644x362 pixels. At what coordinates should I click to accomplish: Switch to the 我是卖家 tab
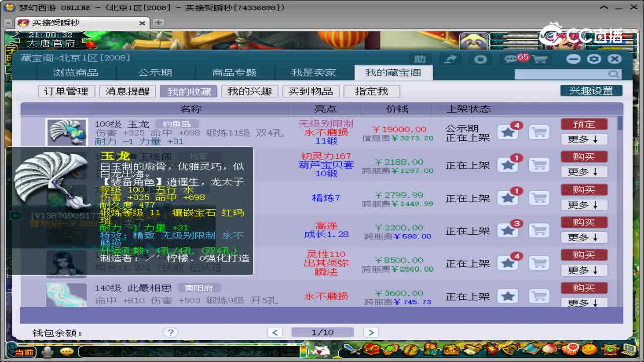point(313,73)
